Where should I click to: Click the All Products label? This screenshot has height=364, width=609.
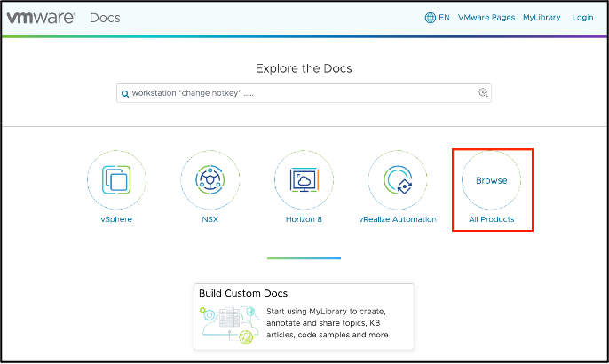[x=491, y=219]
